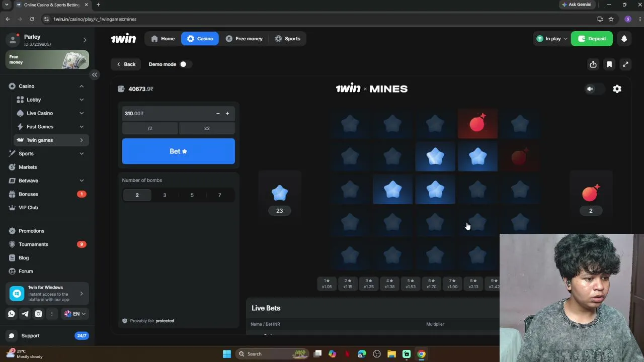Increase the bet amount with plus
644x362 pixels.
227,114
